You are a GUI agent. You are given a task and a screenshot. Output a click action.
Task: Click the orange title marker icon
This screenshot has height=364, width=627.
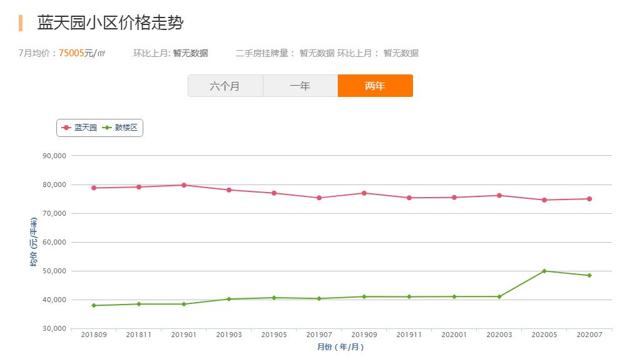(19, 24)
